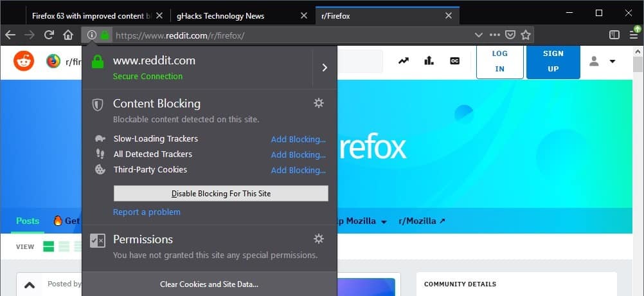Click the www.reddit.com site name
Screen dimensions: 644x296
[x=154, y=61]
